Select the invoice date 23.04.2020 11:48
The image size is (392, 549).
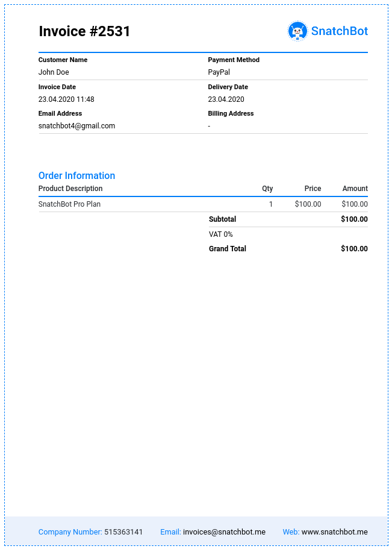click(x=66, y=99)
